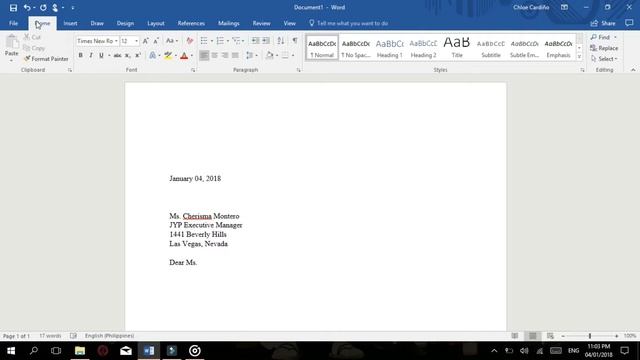This screenshot has height=360, width=640.
Task: Save the document using the Save icon
Action: (x=13, y=7)
